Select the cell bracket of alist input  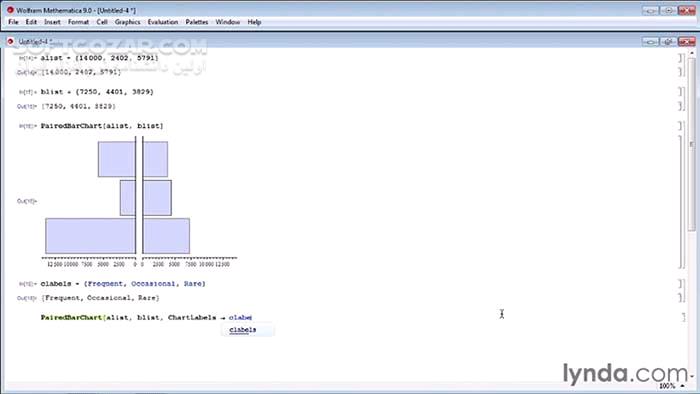pos(680,58)
